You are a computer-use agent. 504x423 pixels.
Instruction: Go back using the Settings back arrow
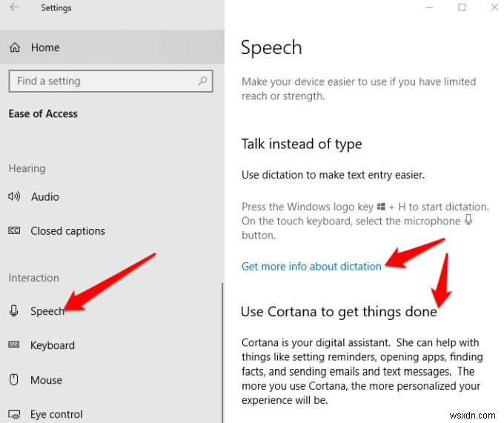click(x=14, y=7)
